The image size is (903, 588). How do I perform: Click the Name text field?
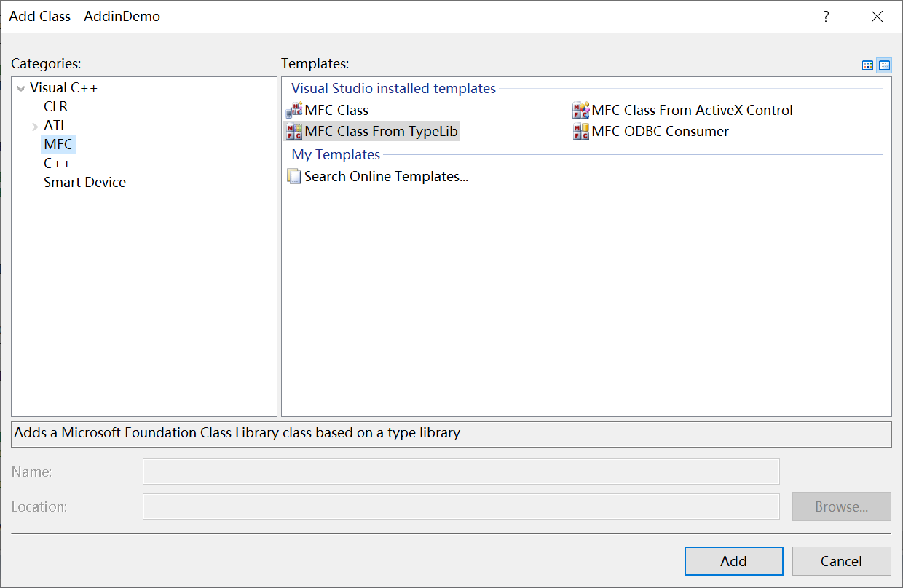(x=461, y=472)
